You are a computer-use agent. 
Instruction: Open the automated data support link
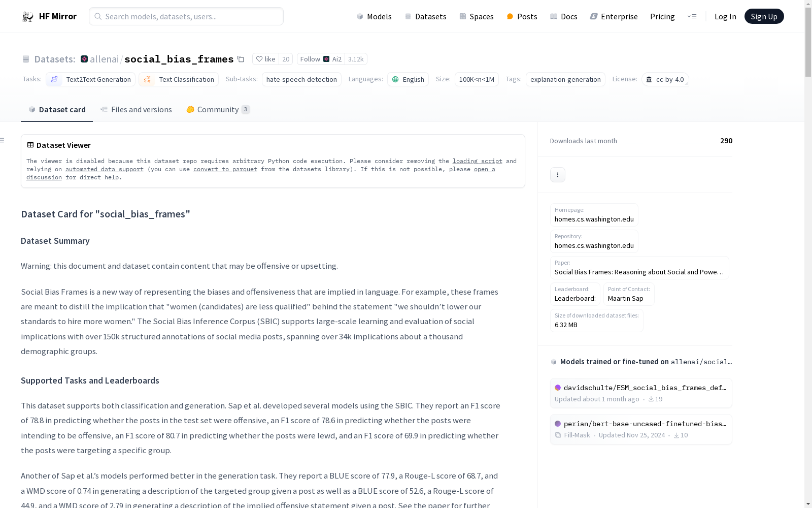tap(105, 169)
